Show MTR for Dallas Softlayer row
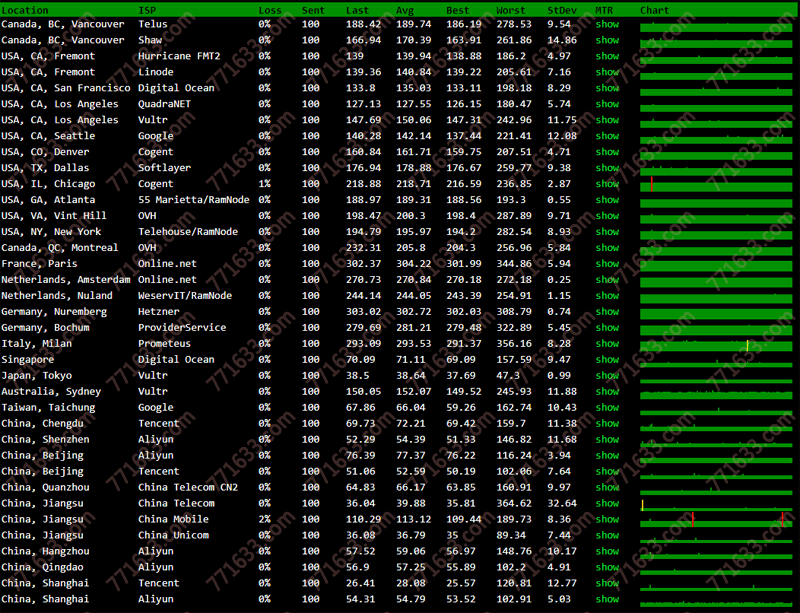The image size is (800, 613). 607,168
